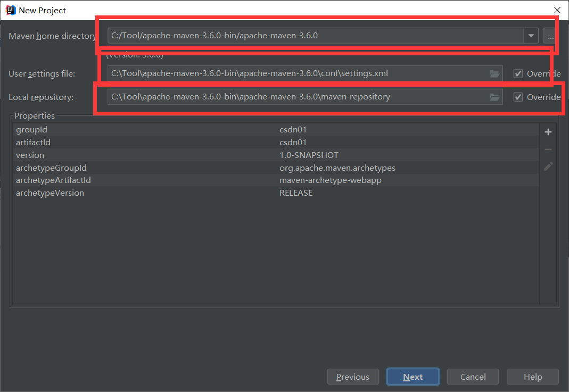Select the archetypeArtifactId property row
Viewport: 569px width, 392px height.
[276, 180]
